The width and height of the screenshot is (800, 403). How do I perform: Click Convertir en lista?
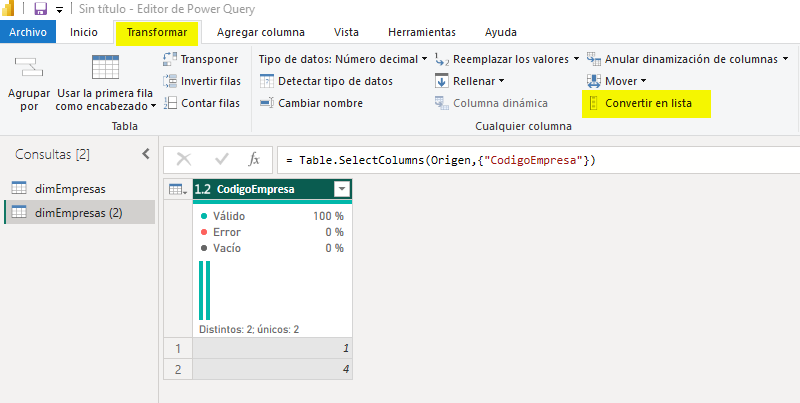pyautogui.click(x=647, y=103)
